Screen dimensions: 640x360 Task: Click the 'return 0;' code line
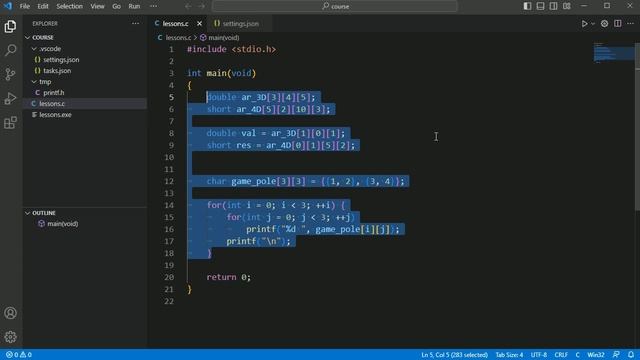pos(229,277)
